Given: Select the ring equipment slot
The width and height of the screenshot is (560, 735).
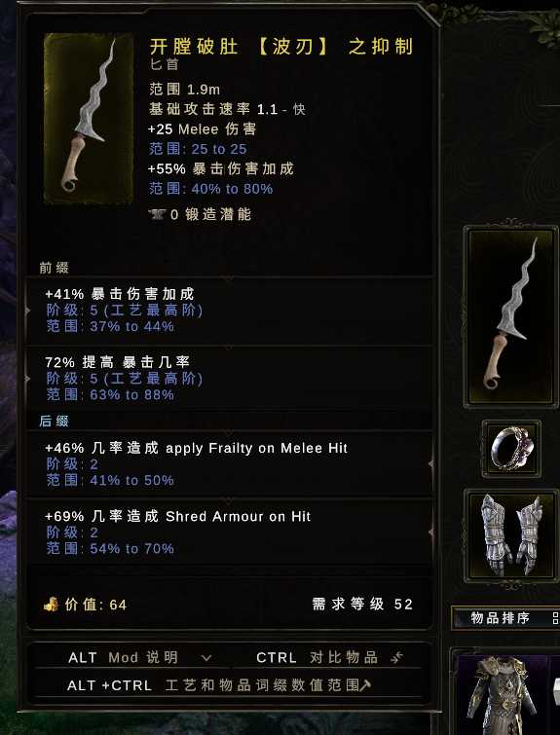Looking at the screenshot, I should point(511,449).
